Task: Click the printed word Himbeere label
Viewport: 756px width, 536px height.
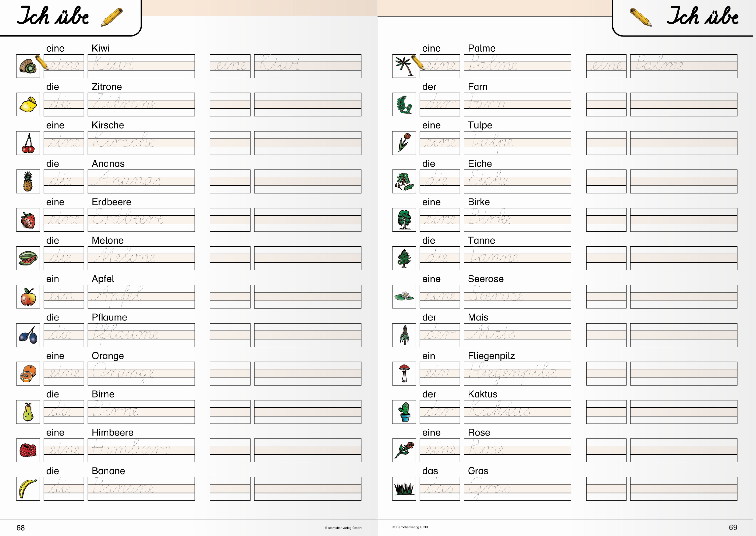Action: click(112, 432)
